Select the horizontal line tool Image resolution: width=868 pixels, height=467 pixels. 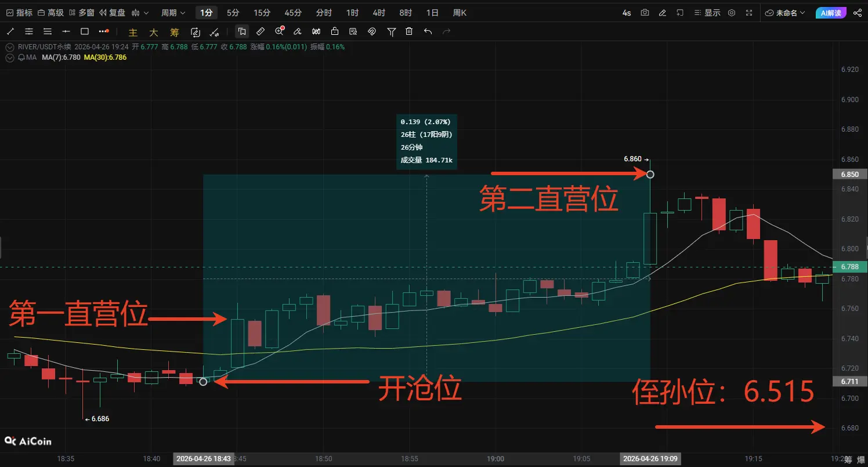tap(66, 31)
